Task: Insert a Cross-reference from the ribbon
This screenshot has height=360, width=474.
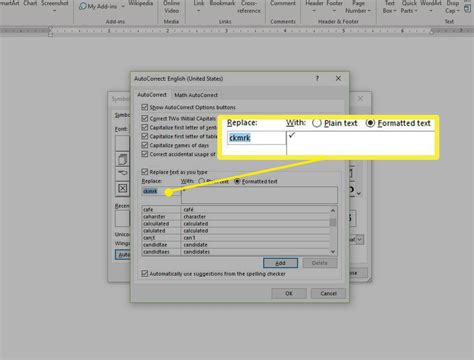Action: 249,7
